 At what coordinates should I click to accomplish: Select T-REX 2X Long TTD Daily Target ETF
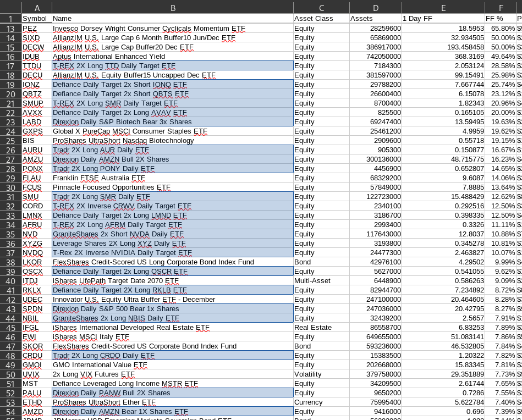click(x=173, y=66)
